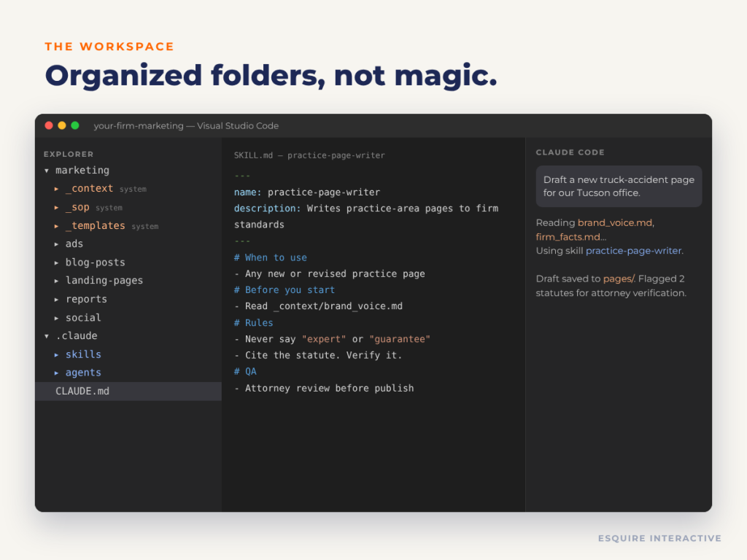Select the _templates folder name
The height and width of the screenshot is (560, 747).
(96, 225)
